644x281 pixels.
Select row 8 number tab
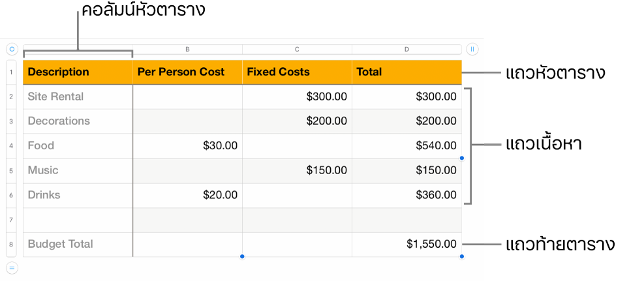11,244
